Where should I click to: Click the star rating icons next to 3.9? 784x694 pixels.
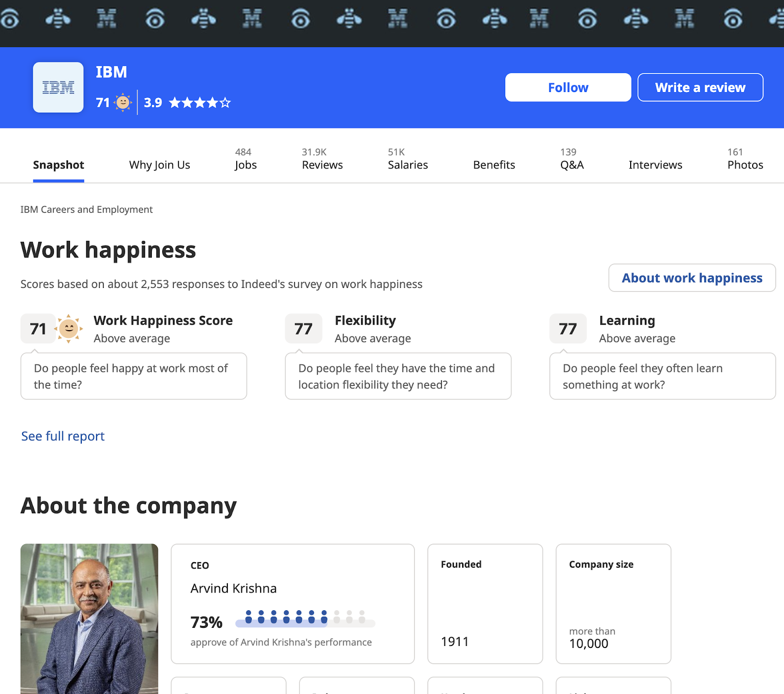click(x=199, y=103)
